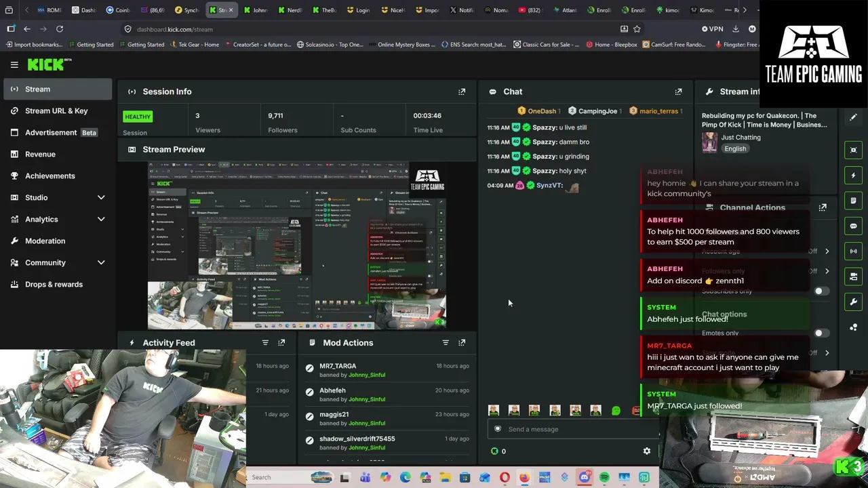Select Stream in the sidebar
Screen dimensions: 868x488
pos(58,89)
